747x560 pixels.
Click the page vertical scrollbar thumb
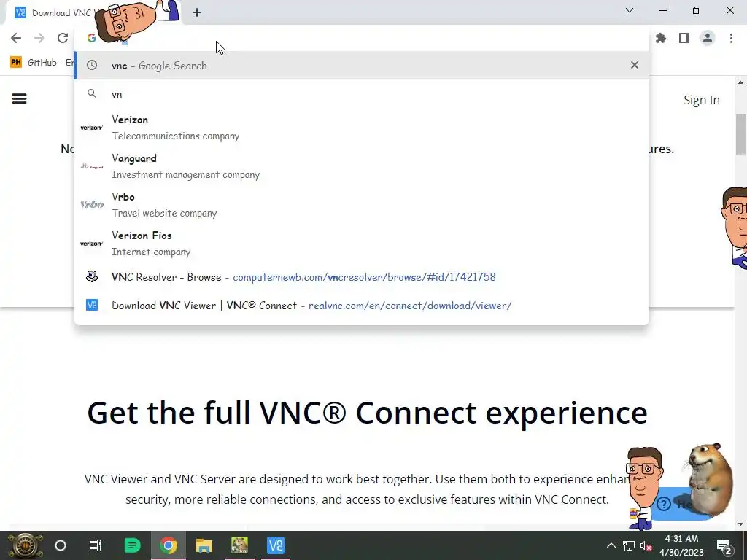point(740,134)
